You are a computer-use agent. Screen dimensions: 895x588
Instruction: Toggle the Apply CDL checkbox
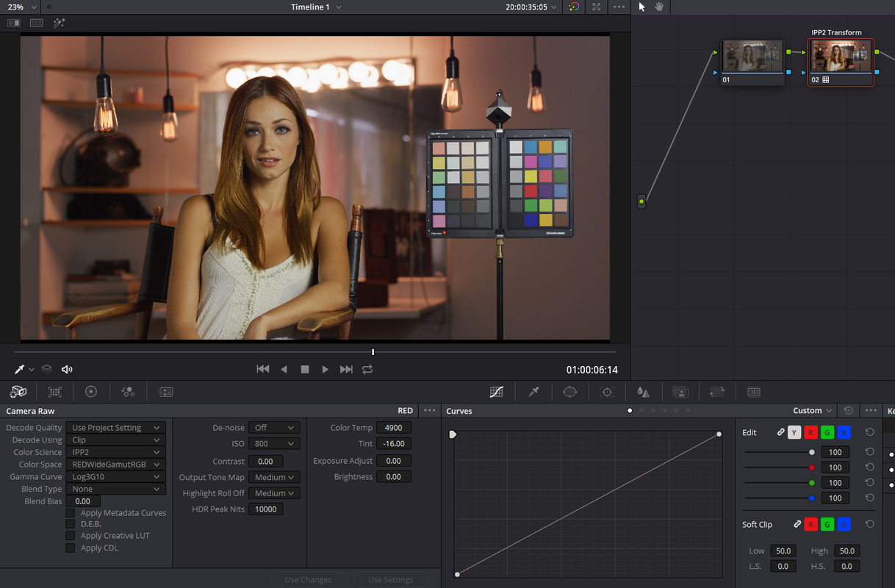click(x=71, y=548)
